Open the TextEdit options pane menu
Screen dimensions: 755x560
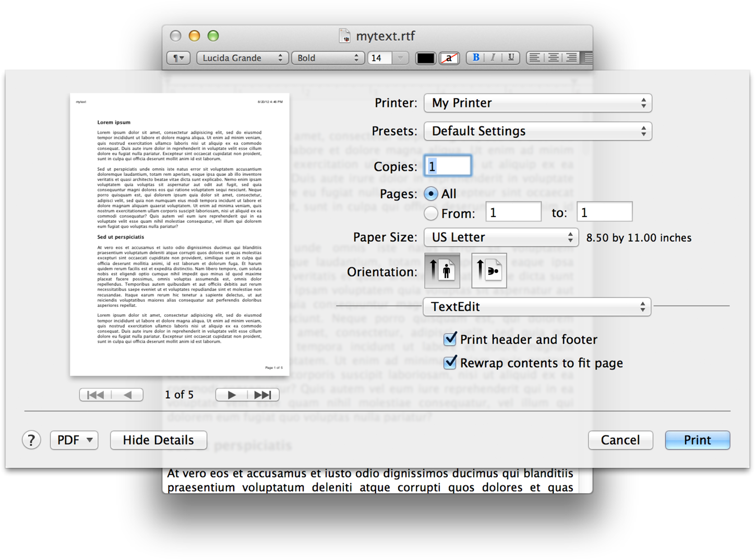537,306
